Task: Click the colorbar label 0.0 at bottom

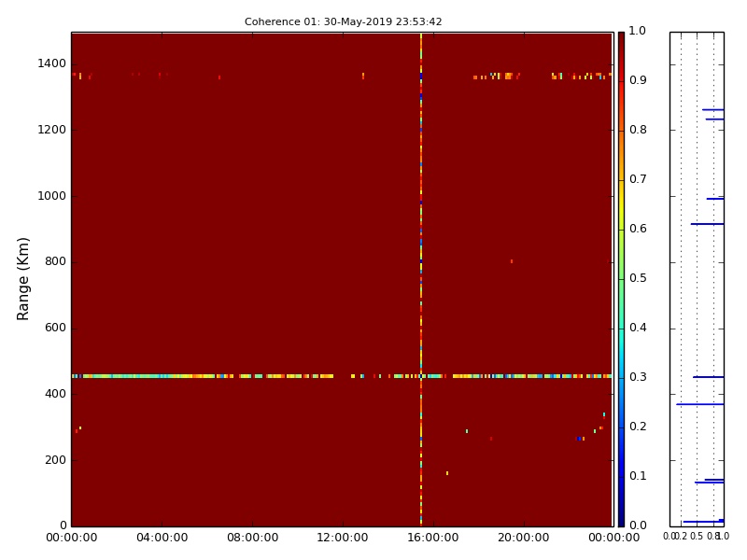Action: pos(638,525)
